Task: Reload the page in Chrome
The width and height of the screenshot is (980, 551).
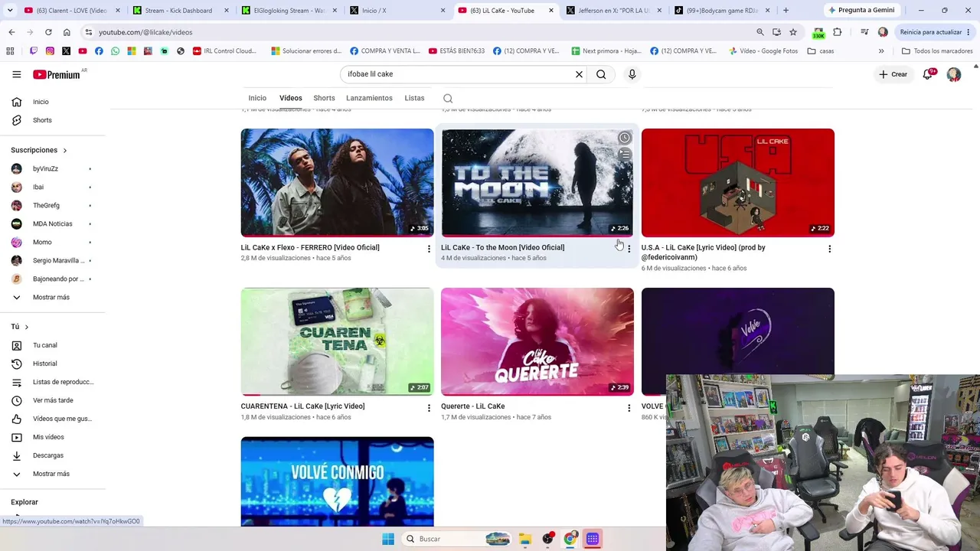Action: coord(48,32)
